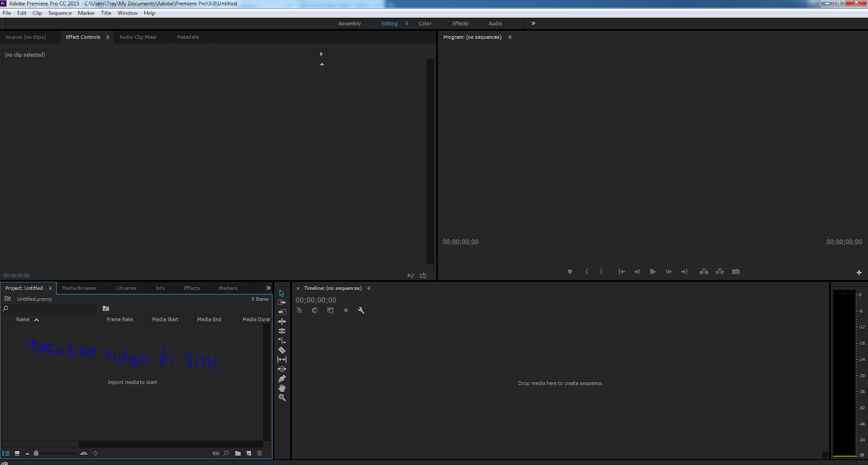Click the Export Frame camera icon

click(x=736, y=272)
